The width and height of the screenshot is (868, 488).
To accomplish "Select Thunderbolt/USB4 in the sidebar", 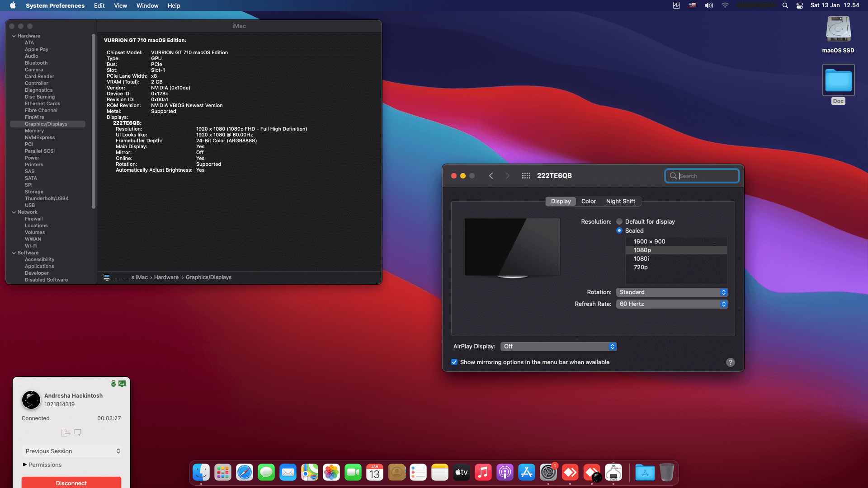I will point(47,198).
